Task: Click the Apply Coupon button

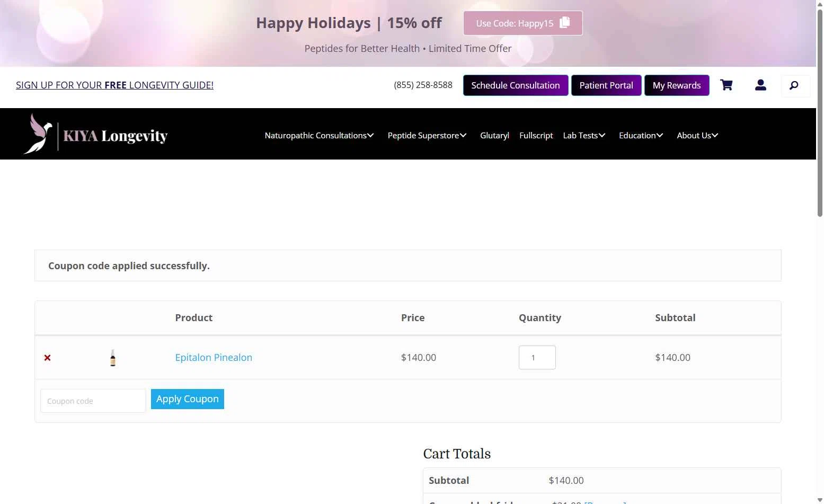Action: pyautogui.click(x=188, y=399)
